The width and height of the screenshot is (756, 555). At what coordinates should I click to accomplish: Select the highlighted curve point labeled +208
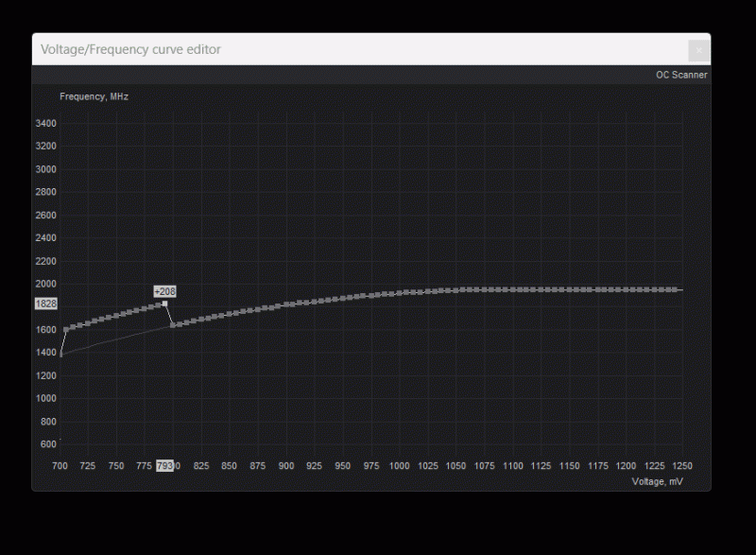[x=164, y=304]
